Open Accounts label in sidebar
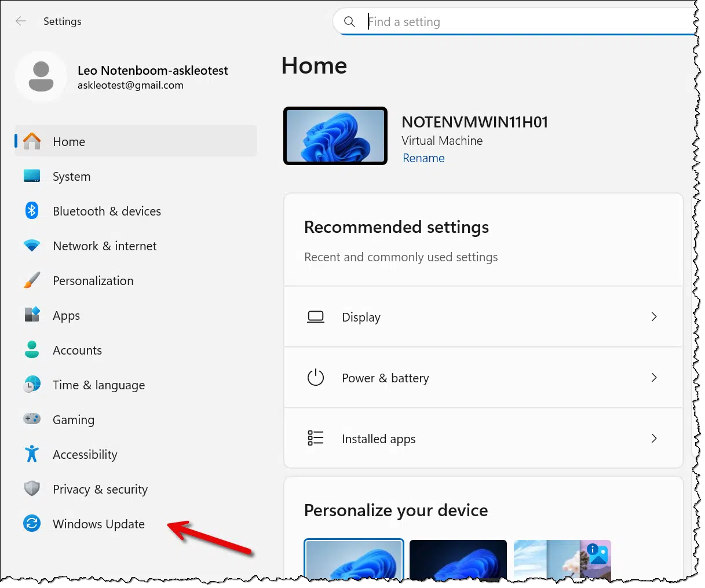The width and height of the screenshot is (705, 588). [x=78, y=350]
